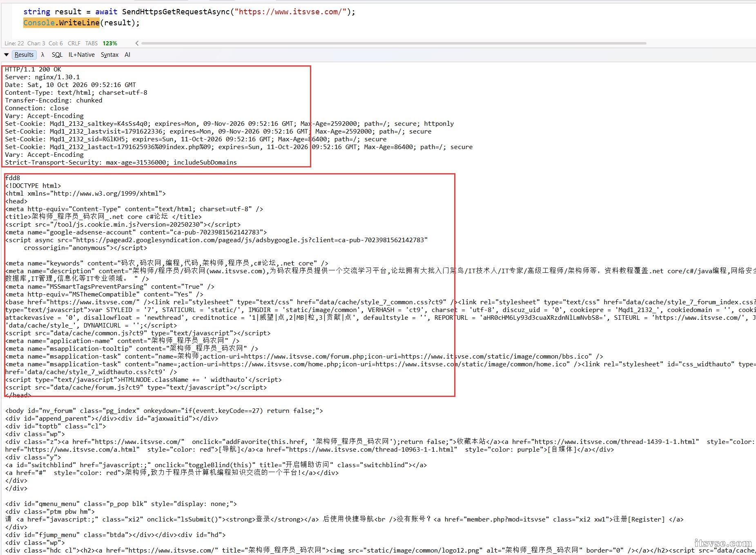Click the 'Set-Cookie: Mqd1_2132_sid' line
756x555 pixels.
coord(196,139)
